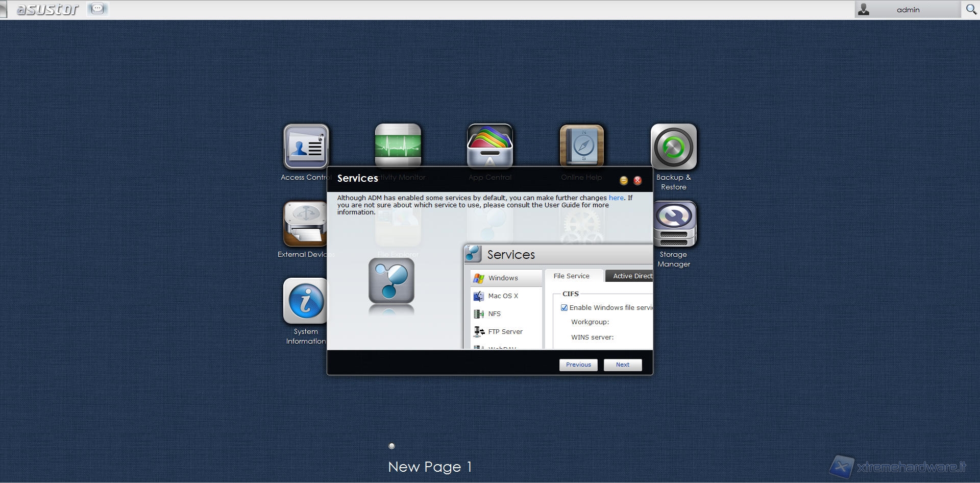Open the External Devices icon
The image size is (980, 483).
(x=305, y=224)
